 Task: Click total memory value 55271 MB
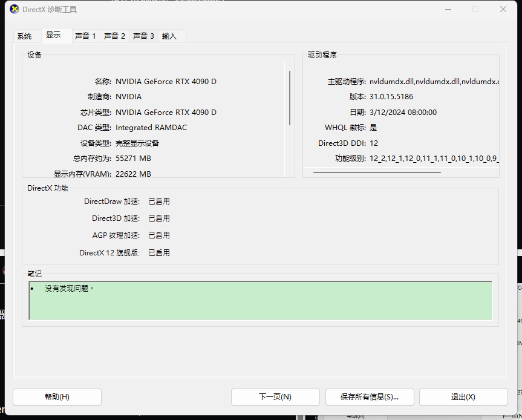coord(133,159)
